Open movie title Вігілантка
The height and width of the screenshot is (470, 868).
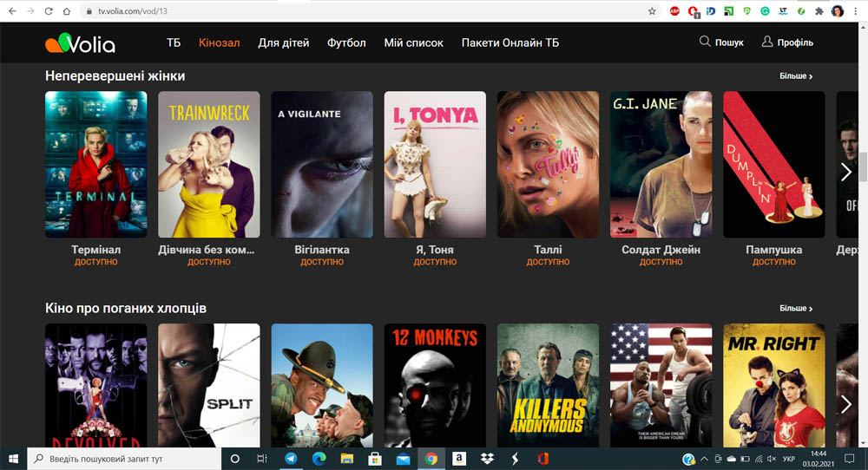tap(322, 250)
